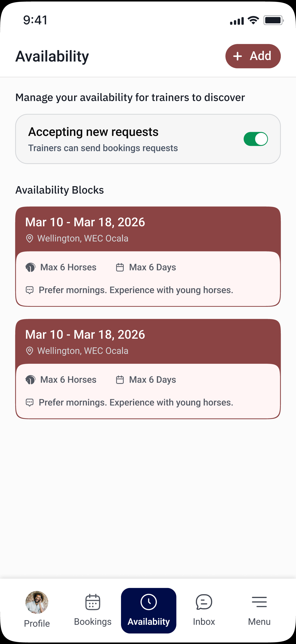Click the Accepting new requests card title

tap(93, 132)
